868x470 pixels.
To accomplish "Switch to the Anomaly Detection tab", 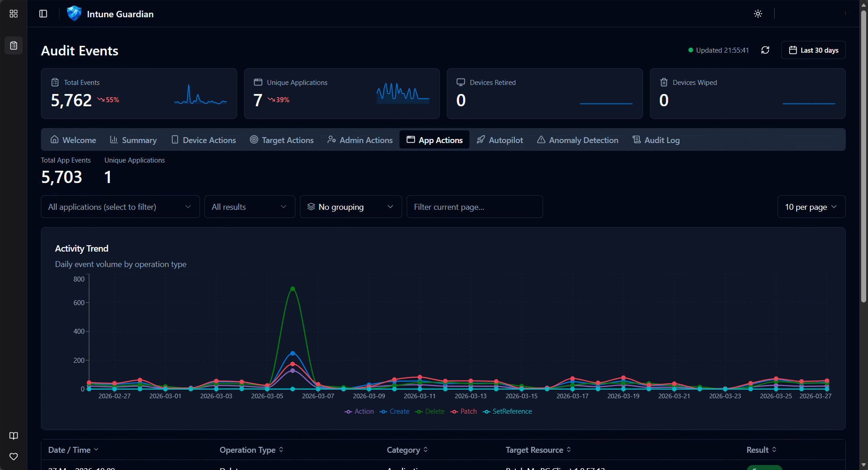I will 577,140.
